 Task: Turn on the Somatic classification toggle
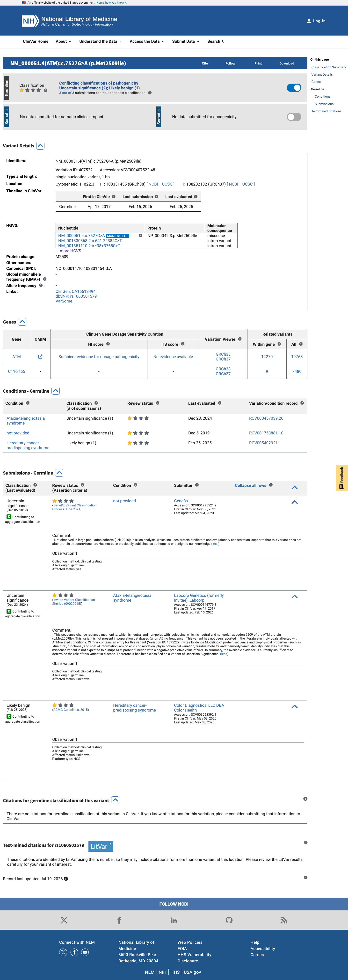point(294,117)
